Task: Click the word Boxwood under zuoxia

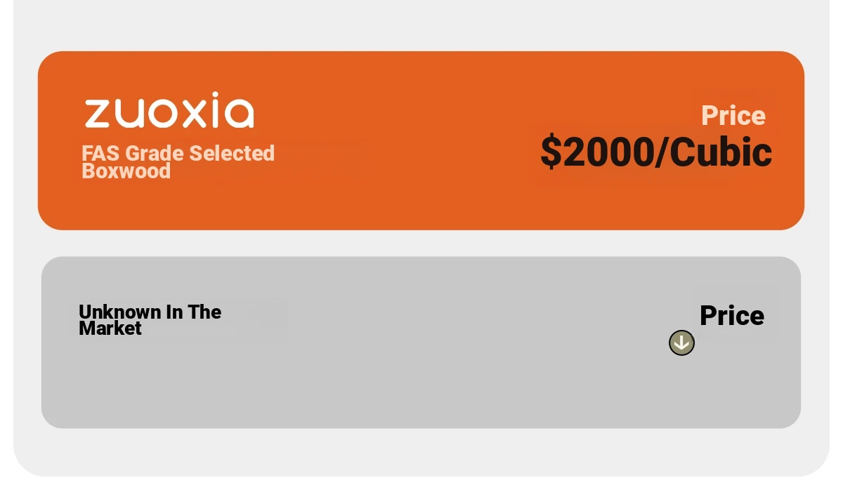Action: [126, 171]
